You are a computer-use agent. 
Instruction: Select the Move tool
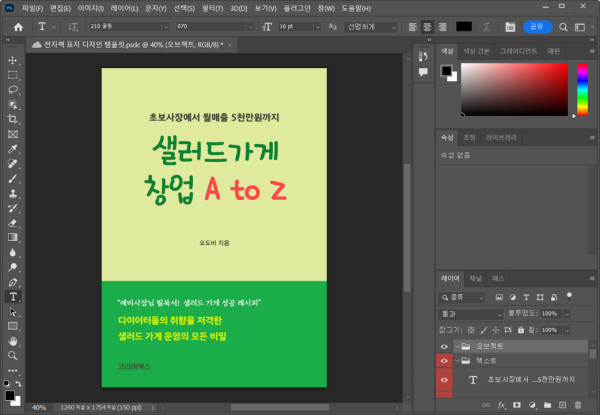coord(13,60)
